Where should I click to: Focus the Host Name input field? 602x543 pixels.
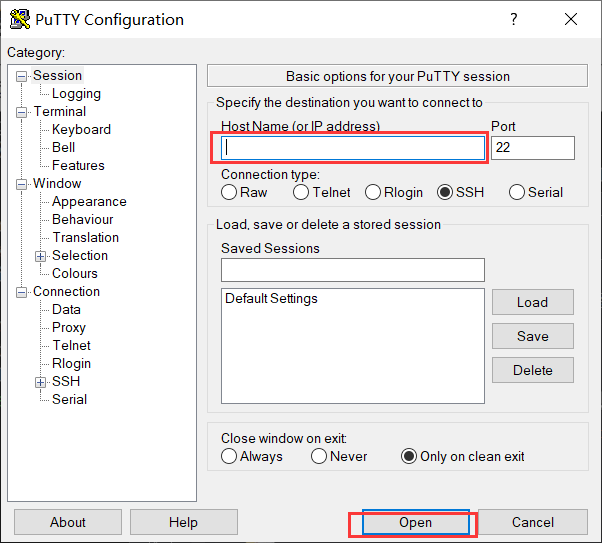352,148
